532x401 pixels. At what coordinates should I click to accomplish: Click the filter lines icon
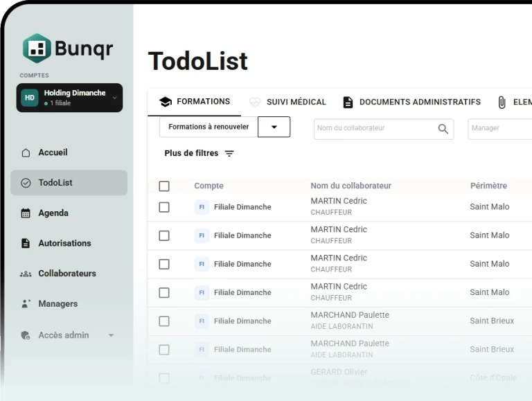(229, 153)
